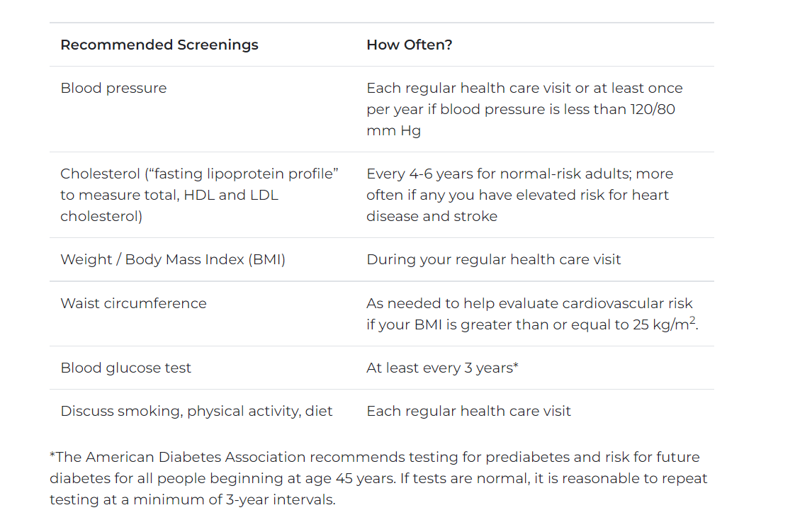Click 'During your regular health care visit'

point(493,259)
